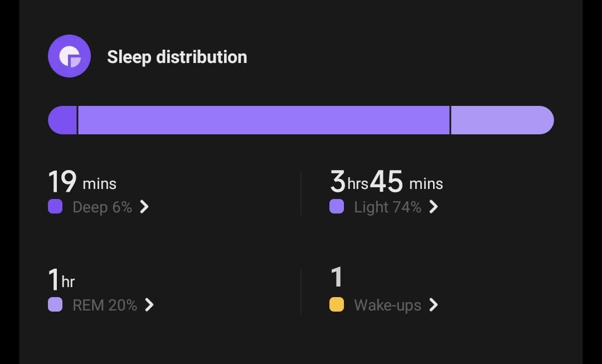Expand Light 74% details chevron
The height and width of the screenshot is (364, 602).
[x=434, y=207]
